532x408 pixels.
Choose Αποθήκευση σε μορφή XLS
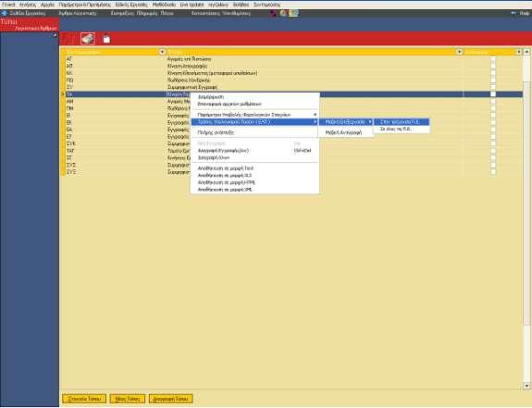(225, 176)
